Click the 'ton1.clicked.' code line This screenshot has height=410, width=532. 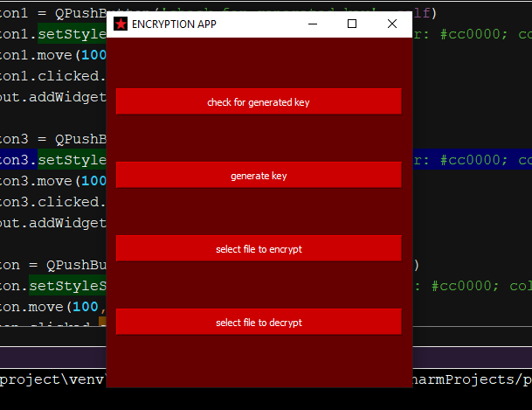click(x=52, y=76)
